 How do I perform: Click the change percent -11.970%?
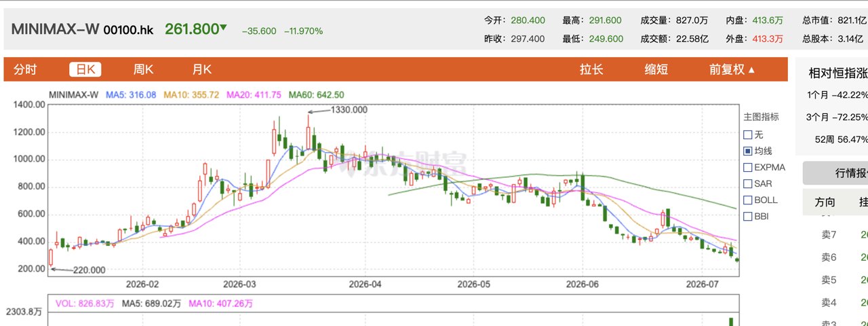click(x=303, y=31)
